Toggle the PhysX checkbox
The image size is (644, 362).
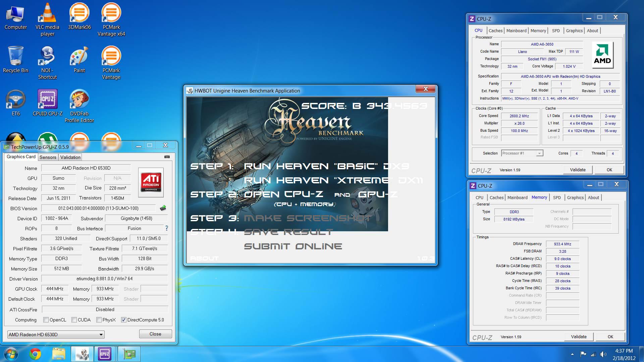(99, 320)
